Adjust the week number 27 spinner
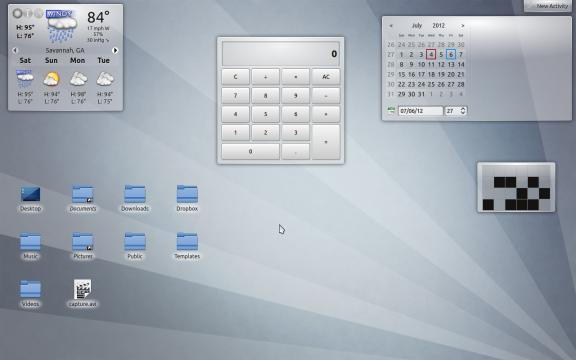 click(x=456, y=111)
